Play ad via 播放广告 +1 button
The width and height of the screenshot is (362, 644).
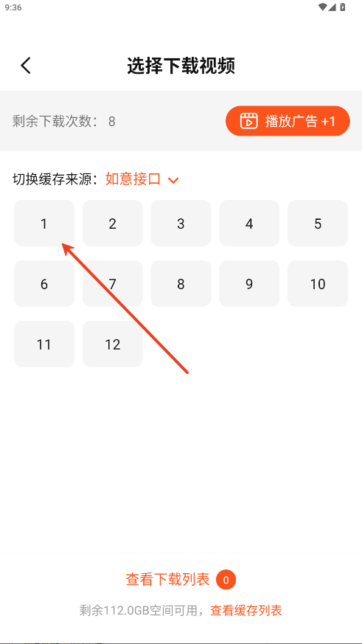click(x=288, y=121)
